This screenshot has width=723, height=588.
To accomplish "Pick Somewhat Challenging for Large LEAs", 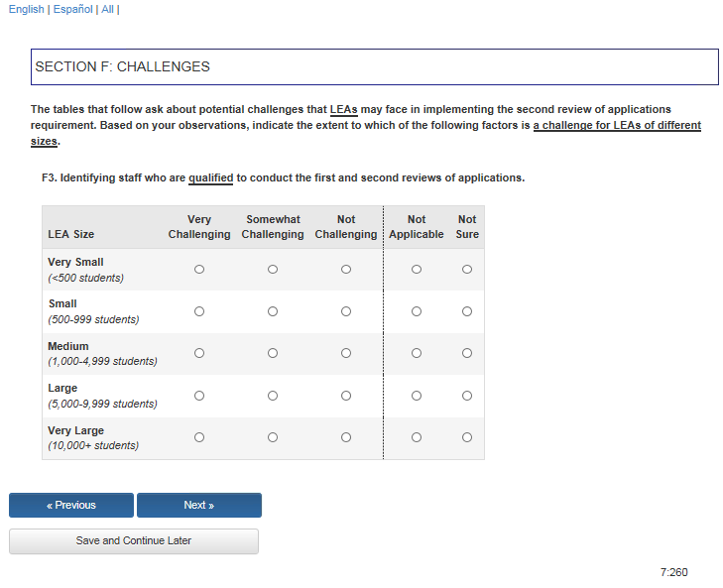I will (x=273, y=396).
